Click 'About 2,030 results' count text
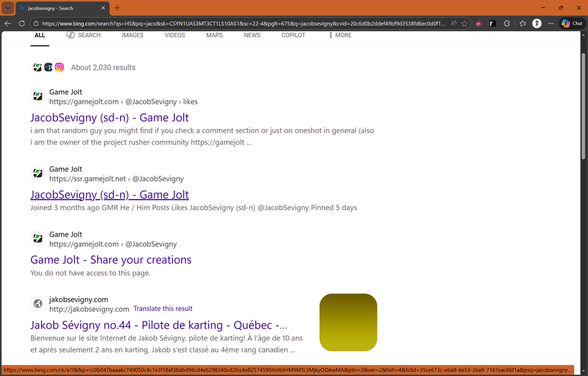The width and height of the screenshot is (588, 376). (103, 67)
